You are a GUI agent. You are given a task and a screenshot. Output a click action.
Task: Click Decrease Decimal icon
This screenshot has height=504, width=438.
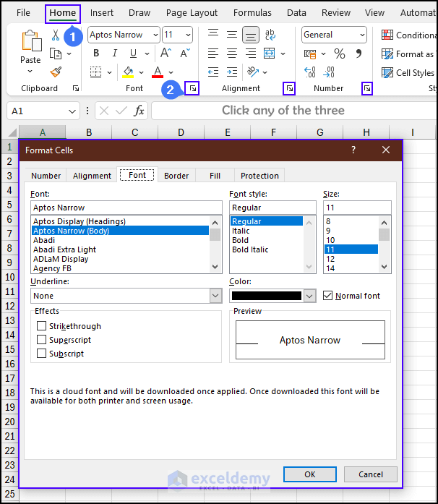pos(329,72)
